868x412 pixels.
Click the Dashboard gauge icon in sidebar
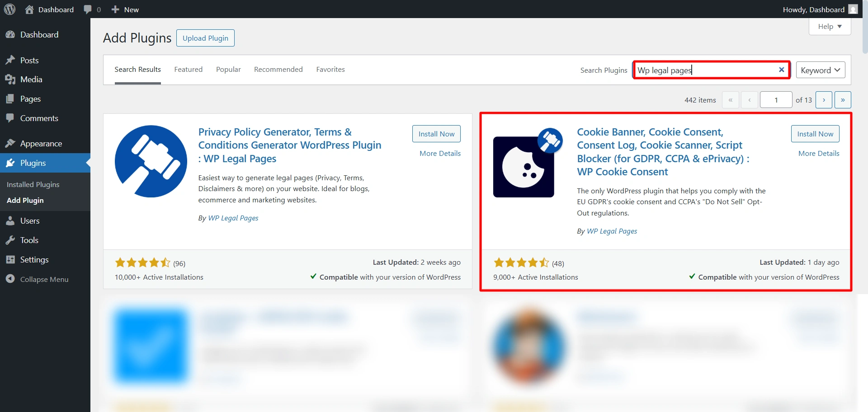tap(10, 35)
